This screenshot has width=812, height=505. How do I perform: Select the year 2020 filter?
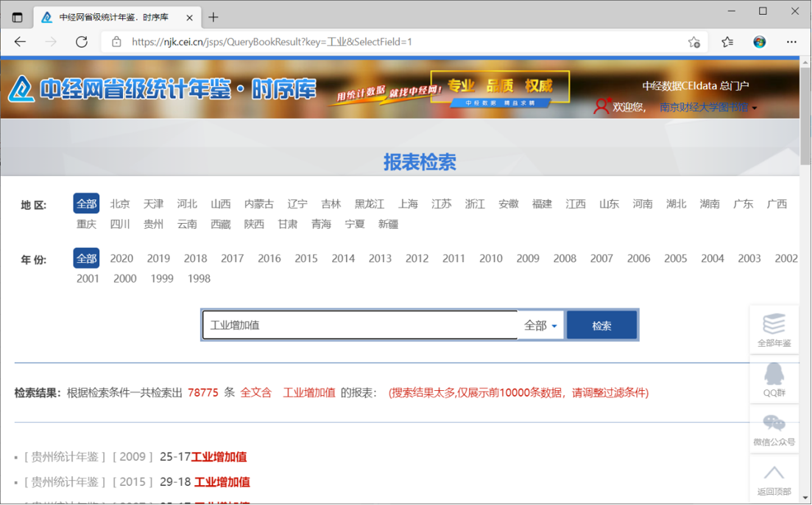(x=122, y=258)
